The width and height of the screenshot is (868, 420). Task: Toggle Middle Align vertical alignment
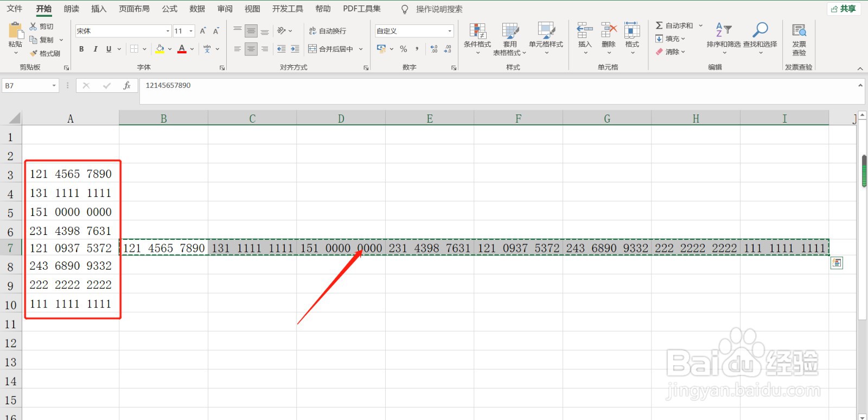(x=251, y=31)
